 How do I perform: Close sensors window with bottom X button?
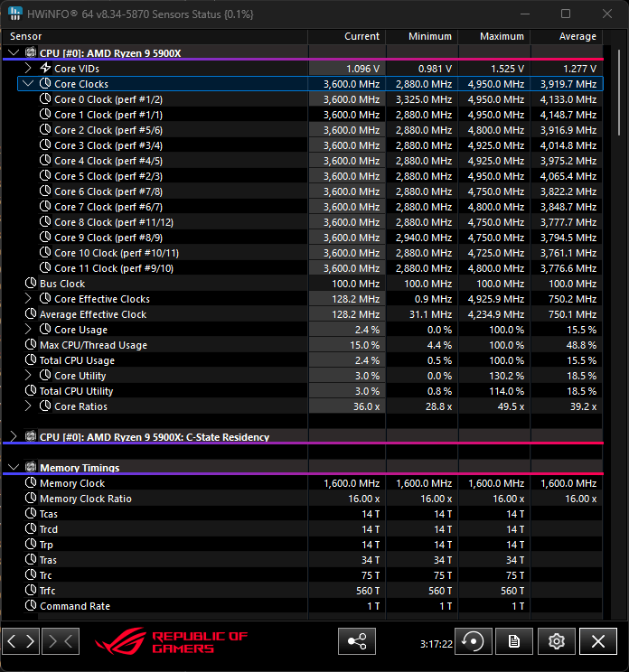pos(598,641)
